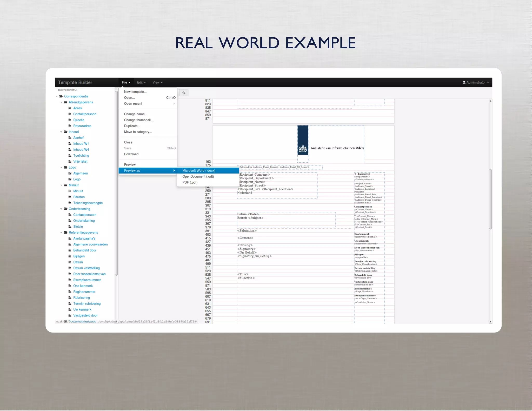
Task: Open the Edit menu
Action: 141,82
